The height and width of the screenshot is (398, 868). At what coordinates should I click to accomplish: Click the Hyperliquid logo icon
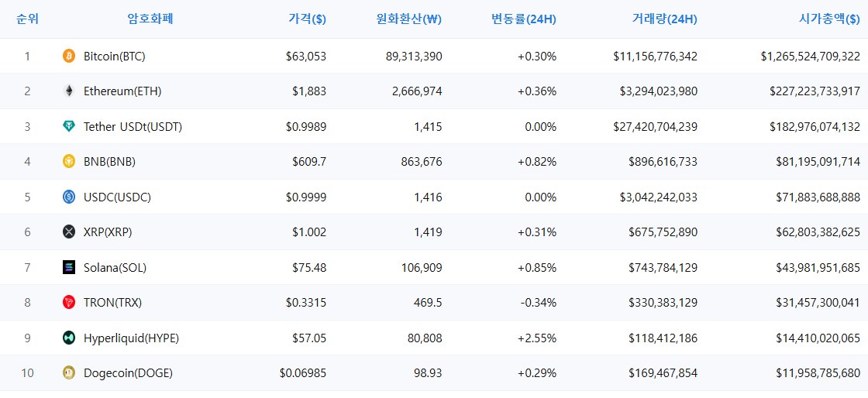[x=69, y=338]
